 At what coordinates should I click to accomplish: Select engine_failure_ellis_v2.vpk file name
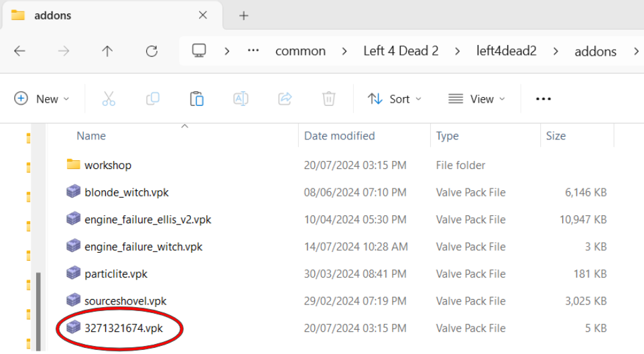[x=148, y=219]
